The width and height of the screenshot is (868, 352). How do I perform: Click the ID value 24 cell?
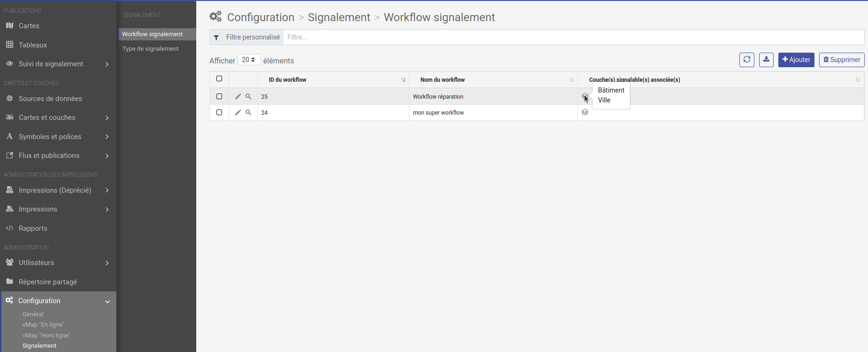(x=264, y=112)
